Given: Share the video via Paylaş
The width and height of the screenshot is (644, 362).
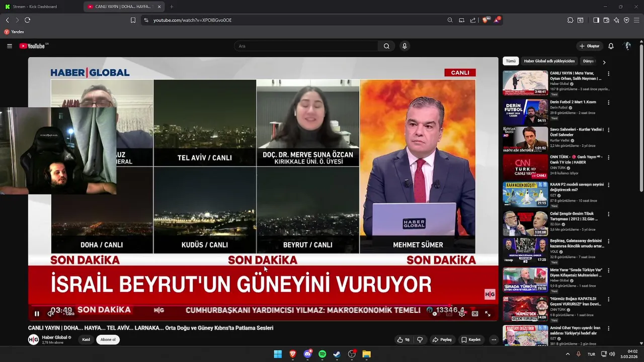Looking at the screenshot, I should pyautogui.click(x=442, y=340).
